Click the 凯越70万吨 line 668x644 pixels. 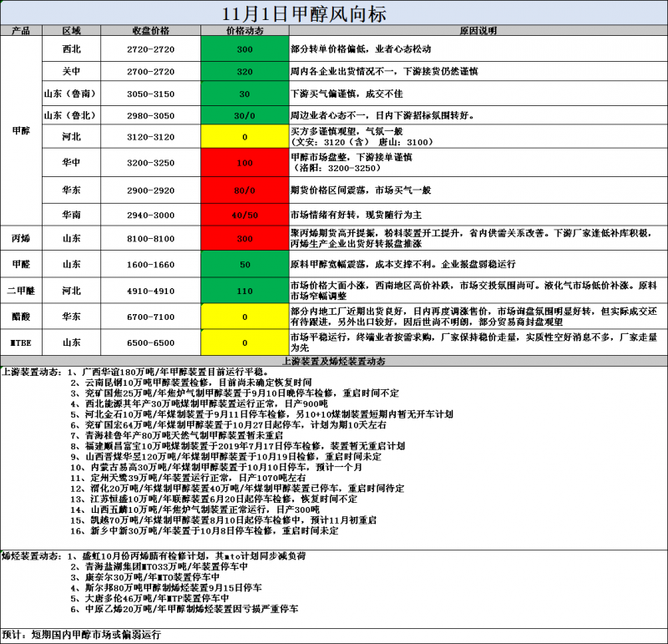223,520
